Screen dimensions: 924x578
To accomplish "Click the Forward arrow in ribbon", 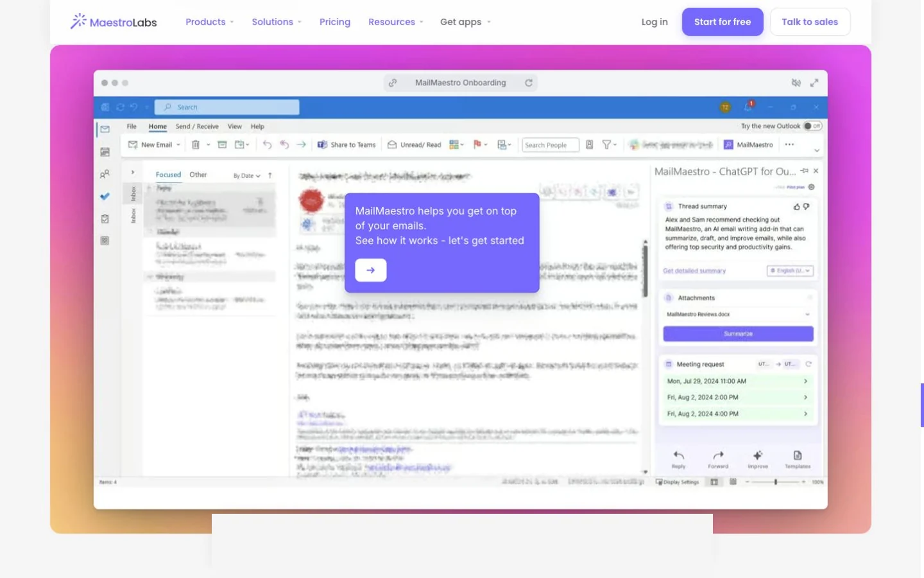I will (x=301, y=145).
